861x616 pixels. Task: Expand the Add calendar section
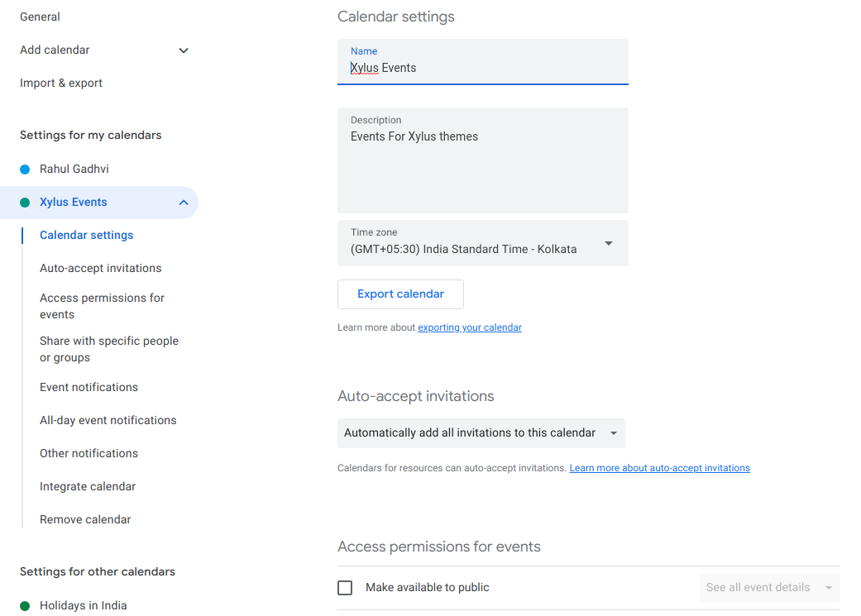pos(183,50)
